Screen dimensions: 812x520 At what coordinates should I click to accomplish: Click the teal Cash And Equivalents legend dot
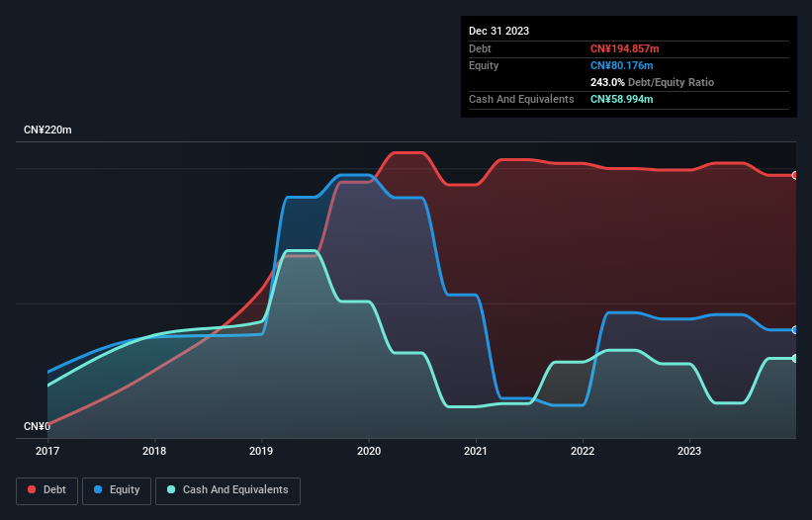point(171,489)
